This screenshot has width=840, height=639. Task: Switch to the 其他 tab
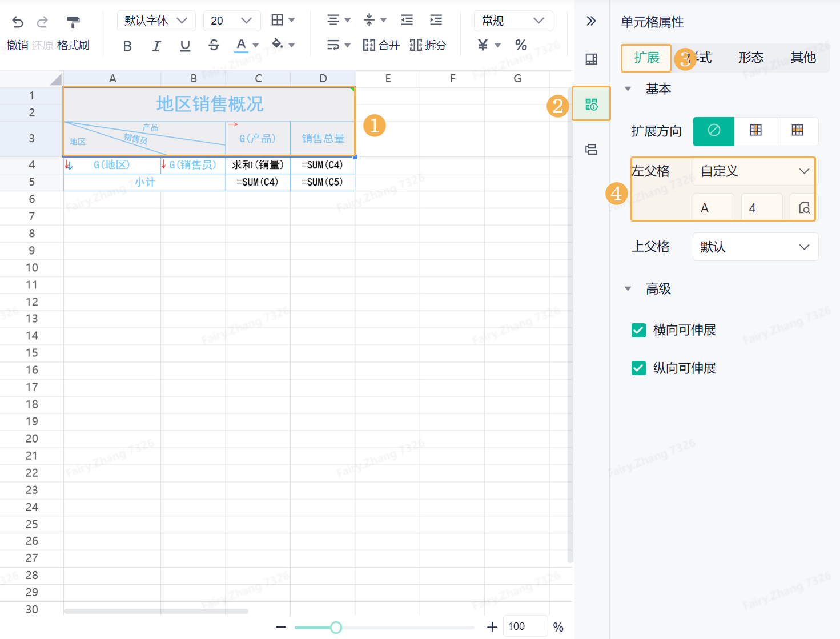pyautogui.click(x=803, y=58)
